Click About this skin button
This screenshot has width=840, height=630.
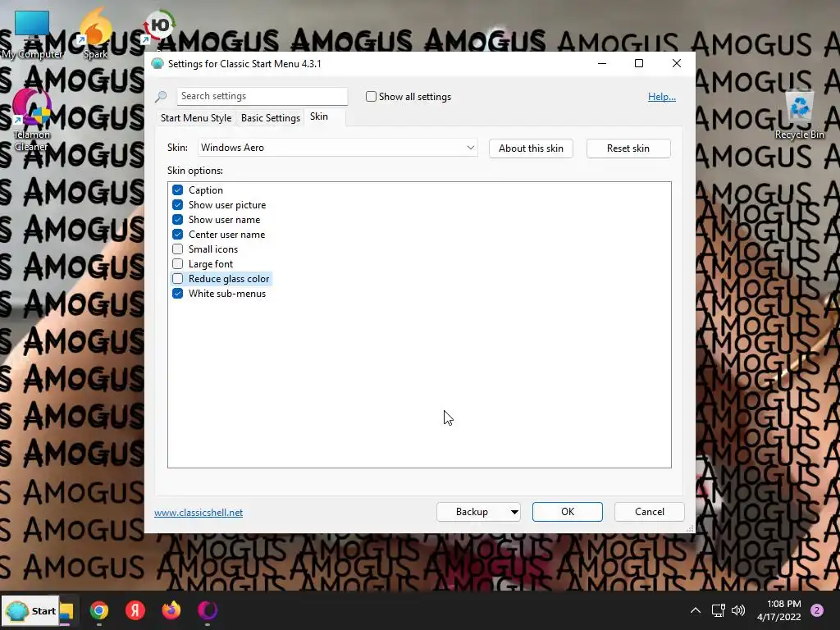pyautogui.click(x=531, y=148)
